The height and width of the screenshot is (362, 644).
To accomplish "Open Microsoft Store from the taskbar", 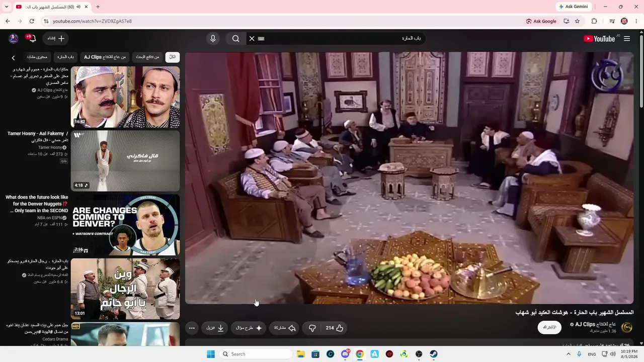I will coord(315,354).
